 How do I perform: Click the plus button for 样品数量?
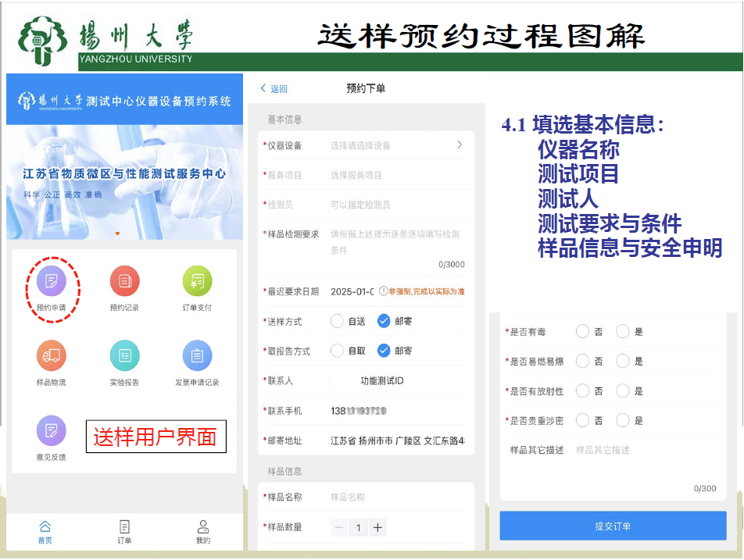tap(377, 528)
